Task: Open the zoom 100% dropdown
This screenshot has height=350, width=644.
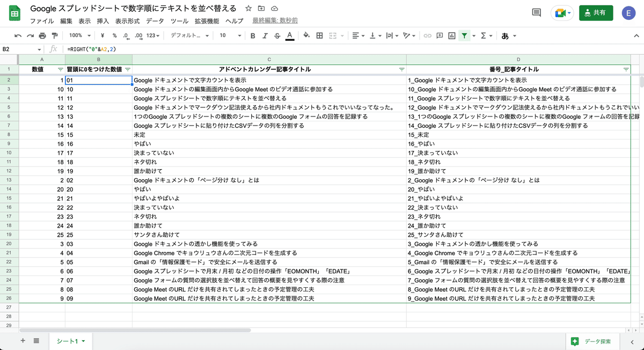Action: [79, 35]
